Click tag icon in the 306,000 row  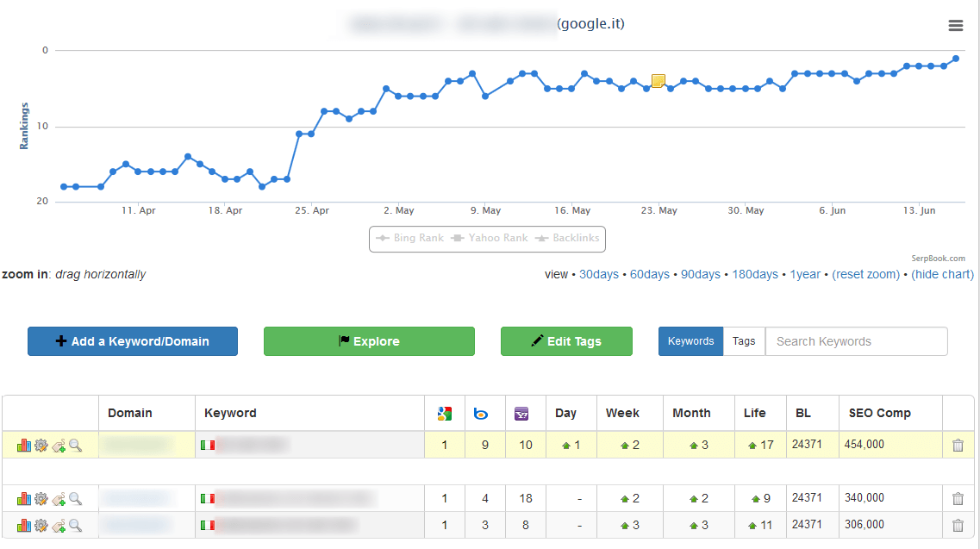point(59,526)
